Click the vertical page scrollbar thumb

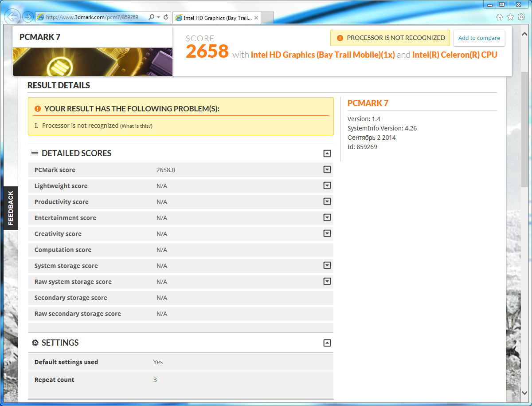point(524,130)
